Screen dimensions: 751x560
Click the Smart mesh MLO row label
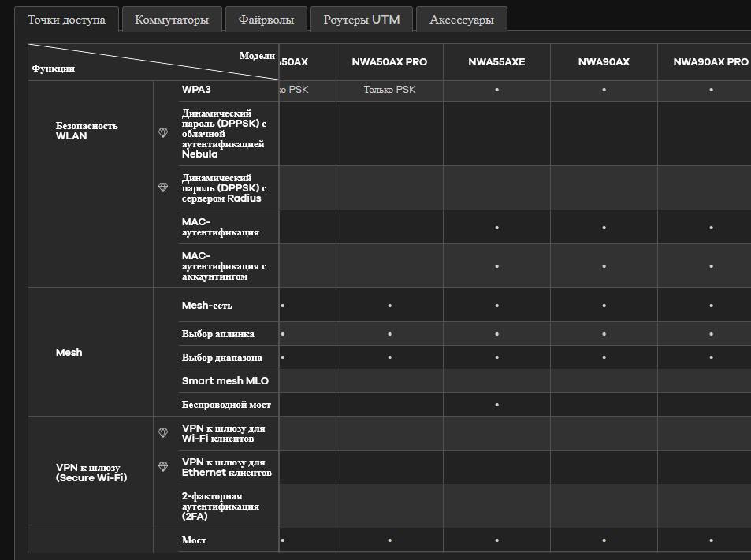[x=225, y=381]
